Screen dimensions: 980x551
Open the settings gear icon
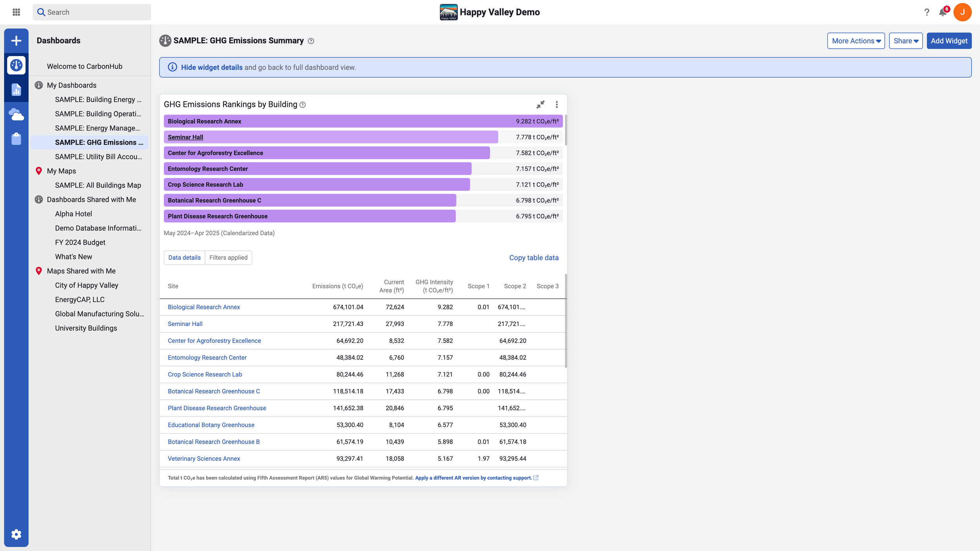pos(16,534)
